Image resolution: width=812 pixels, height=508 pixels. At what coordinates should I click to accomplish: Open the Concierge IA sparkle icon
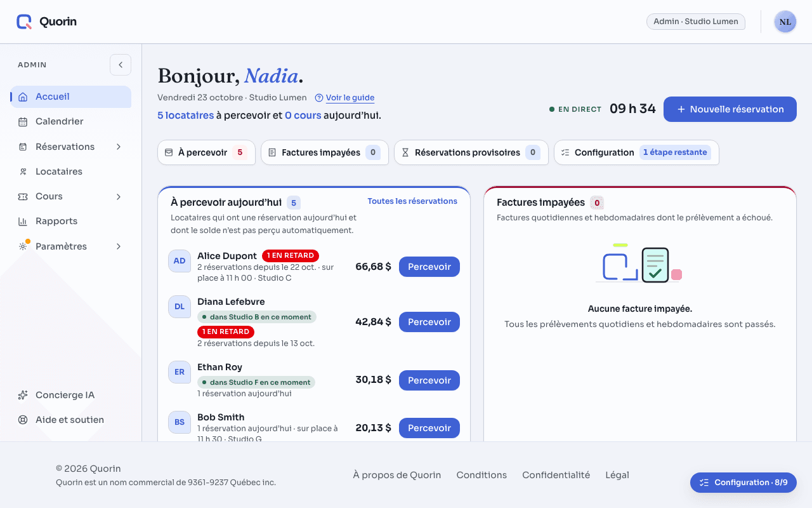click(23, 395)
